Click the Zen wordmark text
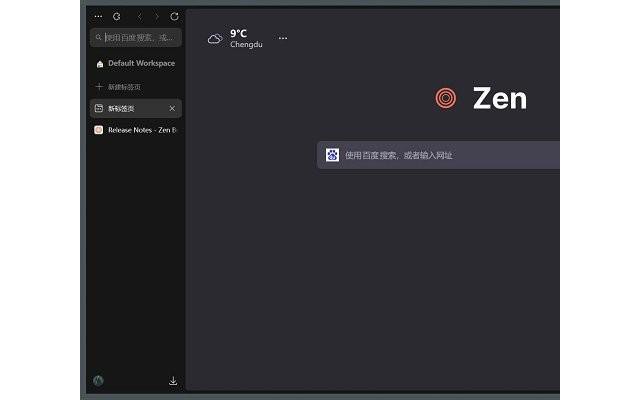Image resolution: width=640 pixels, height=400 pixels. [x=500, y=98]
